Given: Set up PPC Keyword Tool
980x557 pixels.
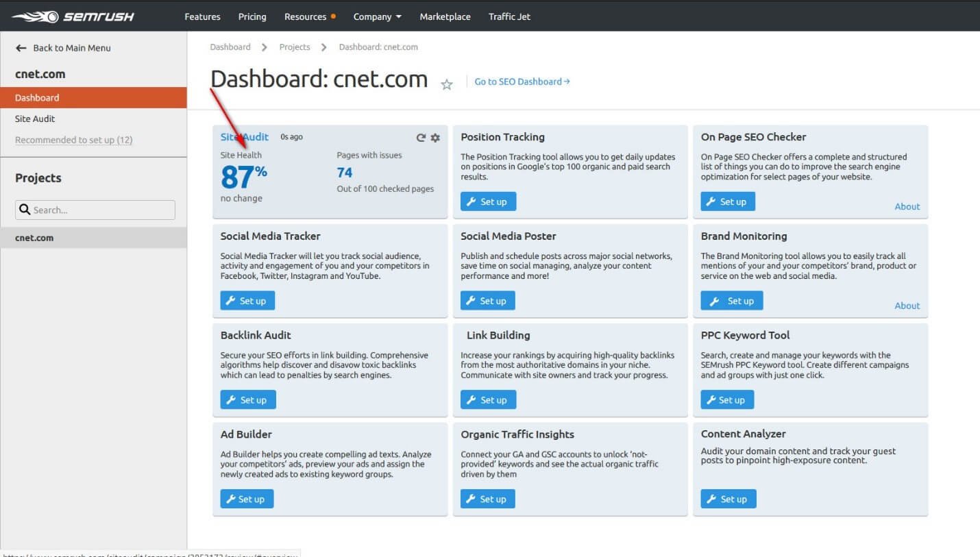Looking at the screenshot, I should pyautogui.click(x=727, y=400).
